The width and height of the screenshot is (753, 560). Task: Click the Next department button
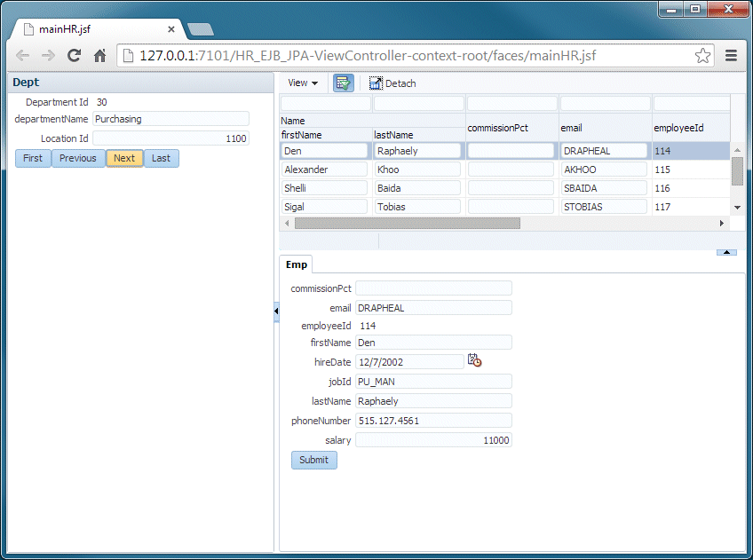pyautogui.click(x=124, y=158)
